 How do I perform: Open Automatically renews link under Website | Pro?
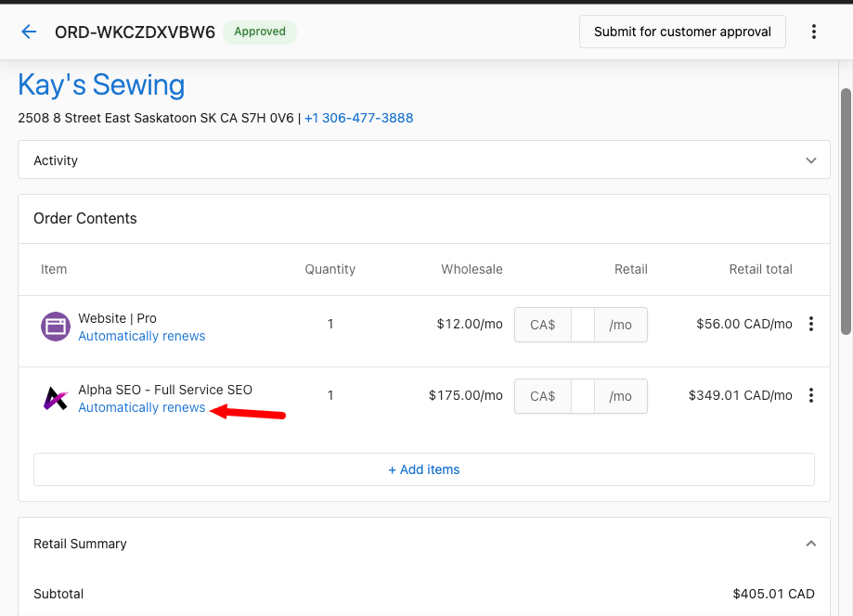click(141, 336)
